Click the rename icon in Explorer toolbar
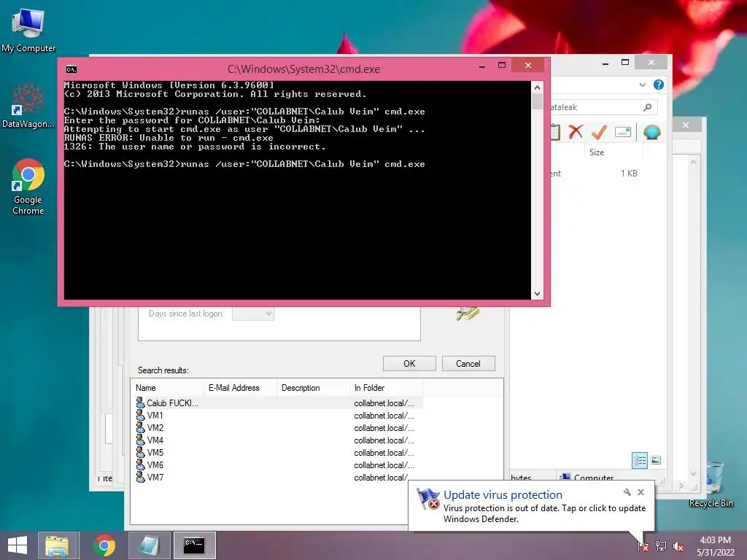This screenshot has width=747, height=560. click(x=623, y=132)
